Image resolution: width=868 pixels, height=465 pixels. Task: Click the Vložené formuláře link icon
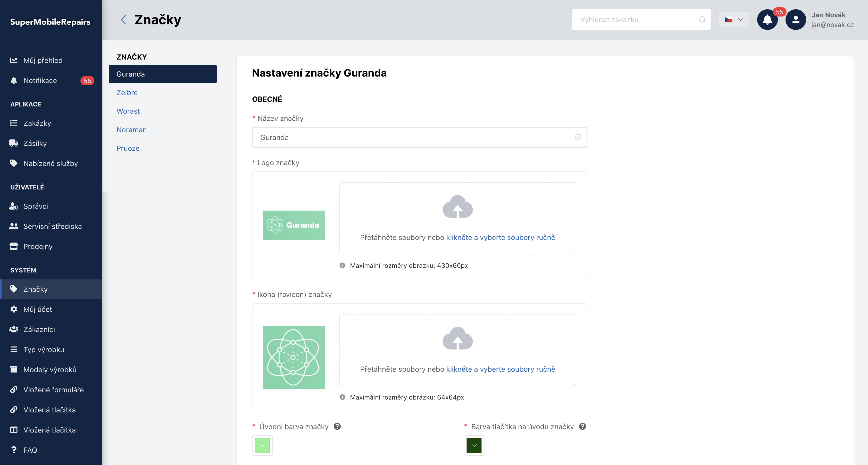[13, 389]
